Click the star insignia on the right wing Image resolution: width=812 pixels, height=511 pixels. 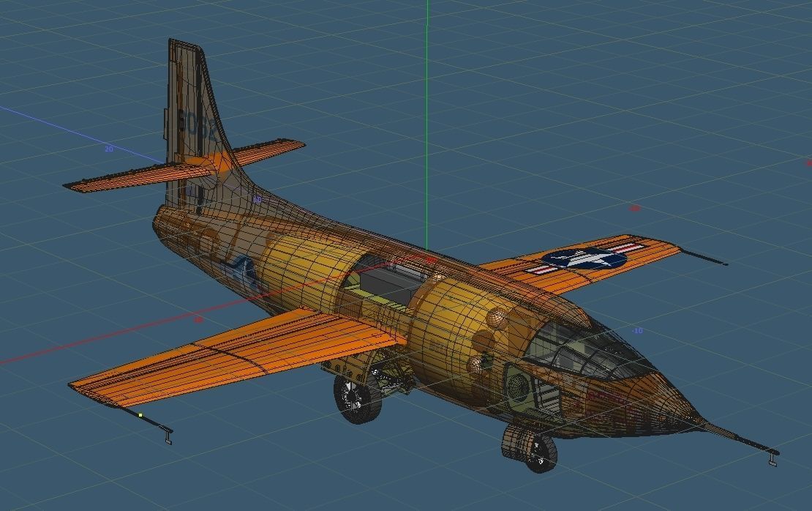pos(584,258)
